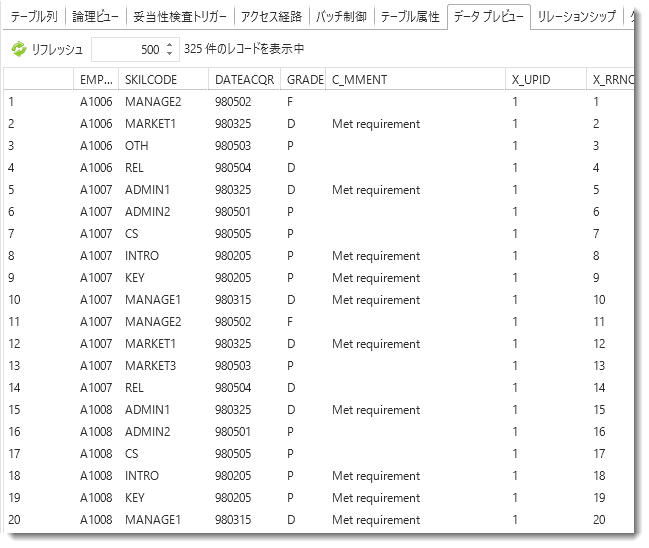Click employee A1006 in row 3
The image size is (649, 548).
[96, 146]
